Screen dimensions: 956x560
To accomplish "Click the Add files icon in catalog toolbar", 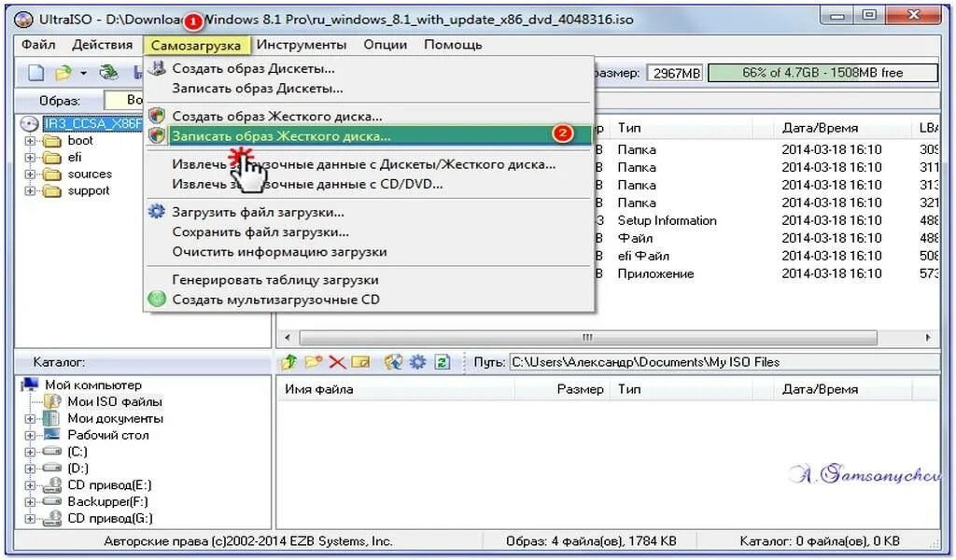I will 393,362.
